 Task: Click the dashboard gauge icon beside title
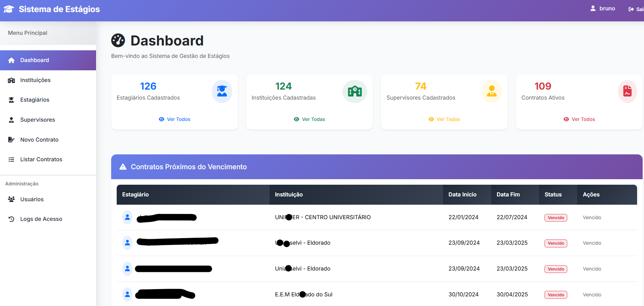pos(118,41)
